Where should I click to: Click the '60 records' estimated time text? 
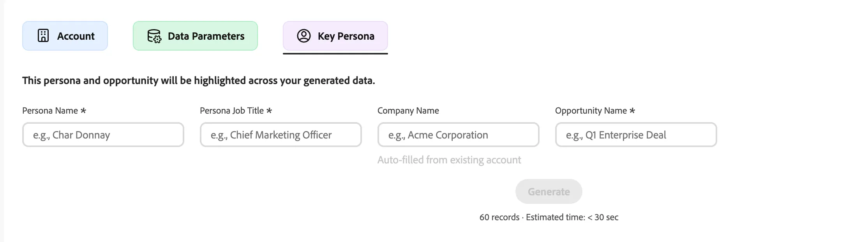coord(549,217)
